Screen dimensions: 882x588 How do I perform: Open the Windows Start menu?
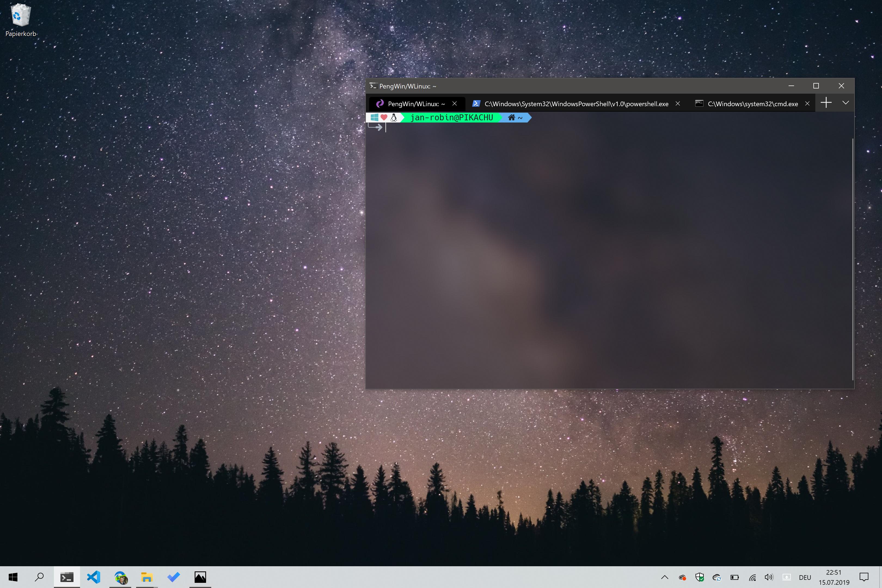coord(13,577)
